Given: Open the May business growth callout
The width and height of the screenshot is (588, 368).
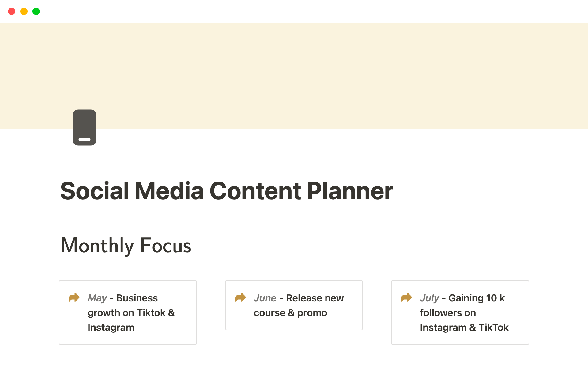Looking at the screenshot, I should coord(128,312).
